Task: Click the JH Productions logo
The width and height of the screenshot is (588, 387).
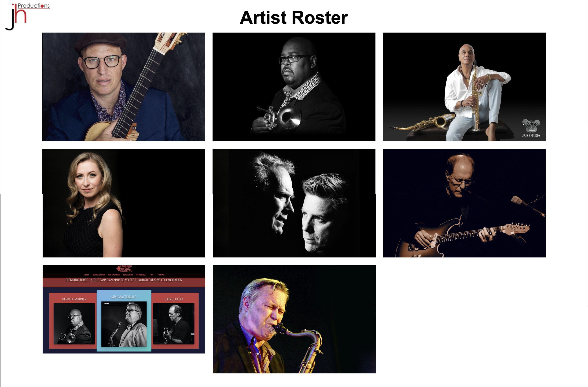Action: pyautogui.click(x=27, y=16)
